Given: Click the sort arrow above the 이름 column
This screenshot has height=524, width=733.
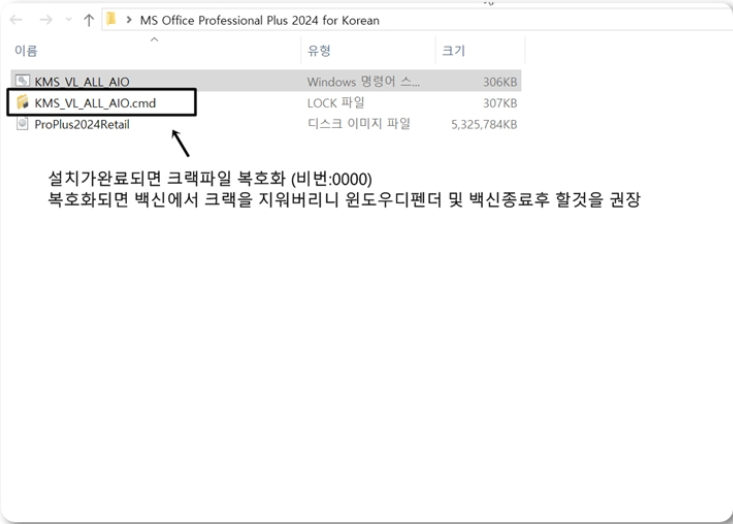Looking at the screenshot, I should (x=153, y=40).
